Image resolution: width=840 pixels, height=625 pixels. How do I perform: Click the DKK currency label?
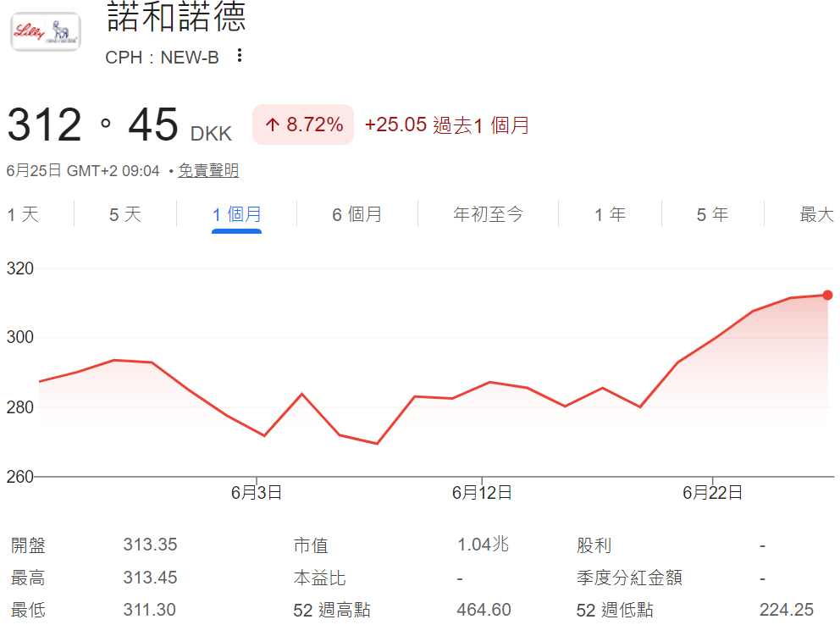(211, 133)
